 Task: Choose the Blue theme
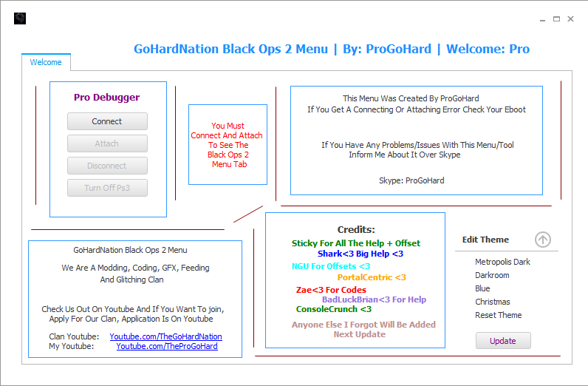pyautogui.click(x=482, y=288)
